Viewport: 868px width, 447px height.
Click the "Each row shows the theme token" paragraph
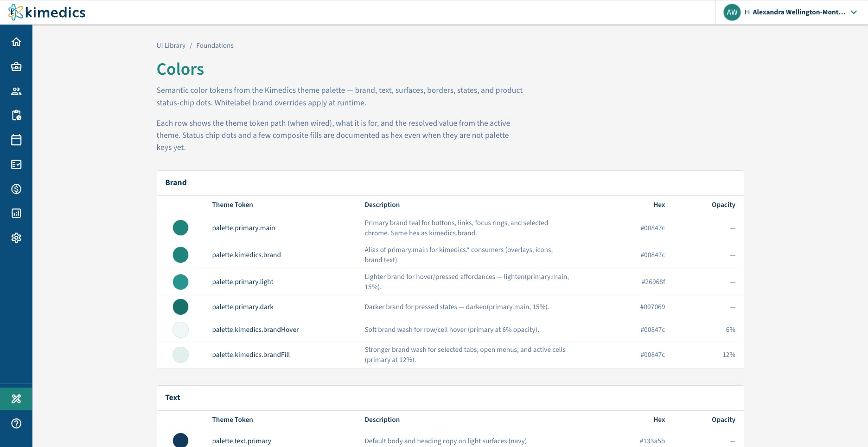click(333, 135)
